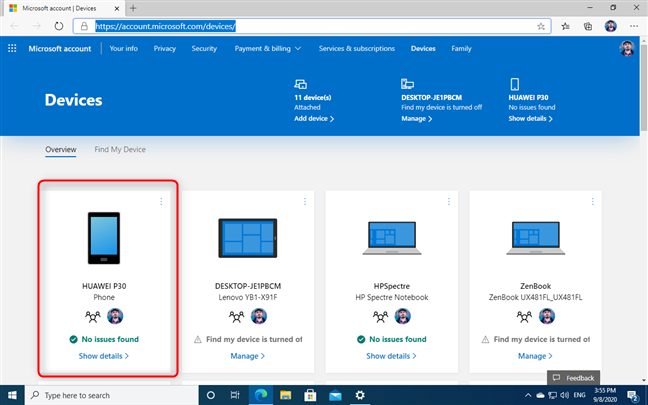Click family group icon on HUAWEI P30 card
The image size is (648, 405).
click(x=93, y=317)
